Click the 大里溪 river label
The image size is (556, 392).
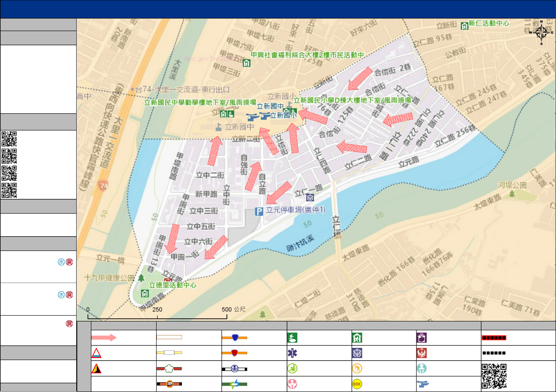[175, 70]
